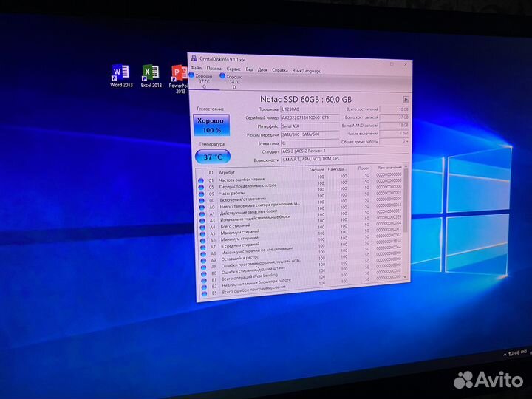Select the Оставшийся ресурс attribute text
Viewport: 532px width, 399px height.
tap(240, 259)
